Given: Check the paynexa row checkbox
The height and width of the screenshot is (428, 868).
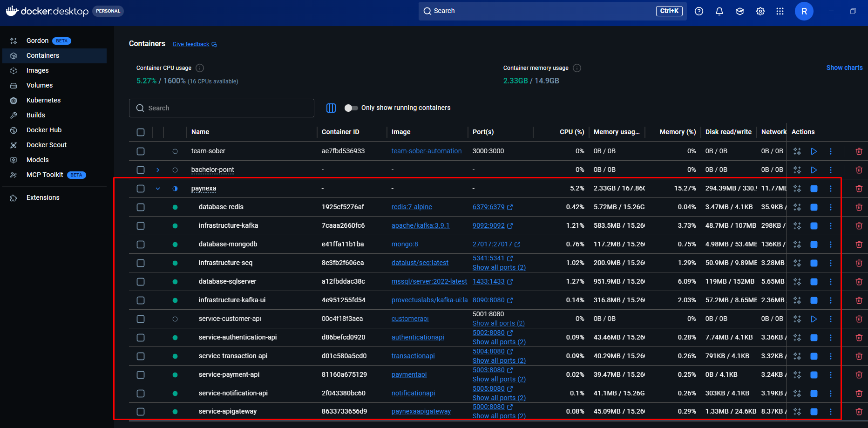Looking at the screenshot, I should 141,189.
